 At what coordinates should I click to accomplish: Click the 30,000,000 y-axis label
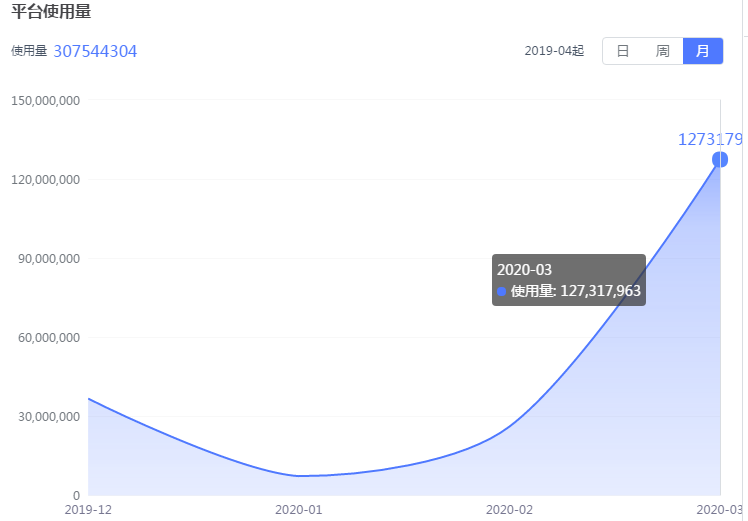pos(47,416)
